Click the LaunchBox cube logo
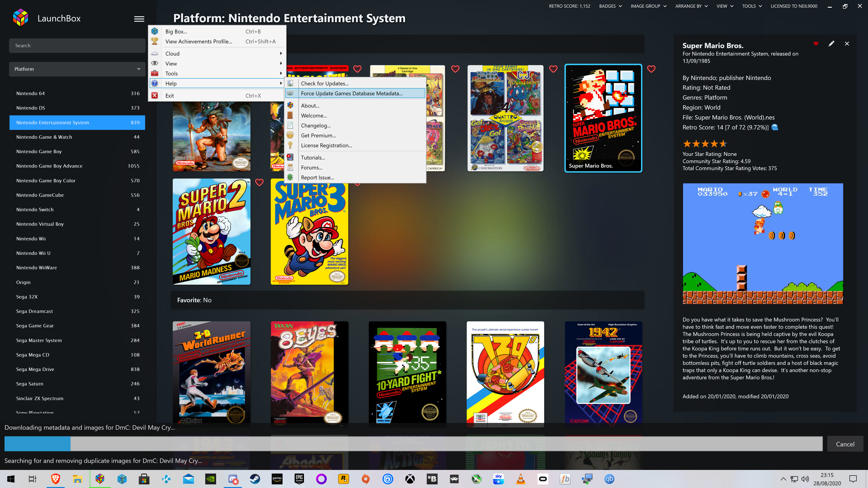This screenshot has width=868, height=488. pyautogui.click(x=21, y=18)
